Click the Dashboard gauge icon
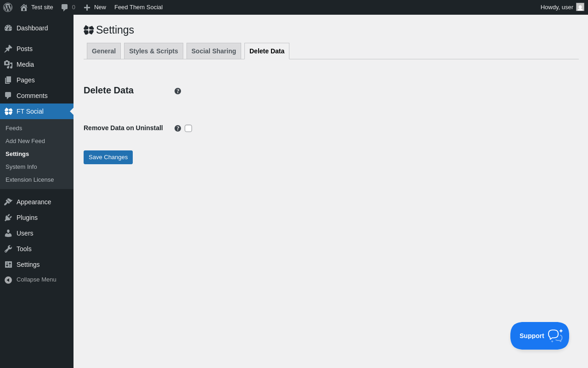The image size is (588, 368). 8,28
